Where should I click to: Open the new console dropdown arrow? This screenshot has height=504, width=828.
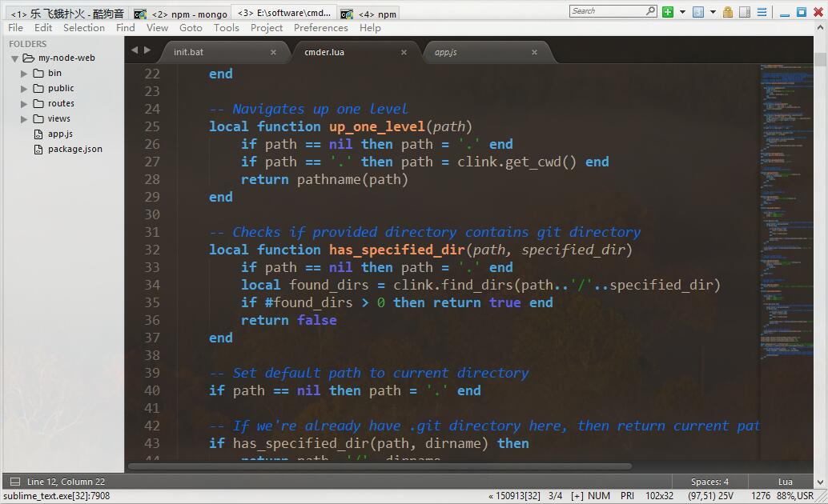[x=682, y=12]
